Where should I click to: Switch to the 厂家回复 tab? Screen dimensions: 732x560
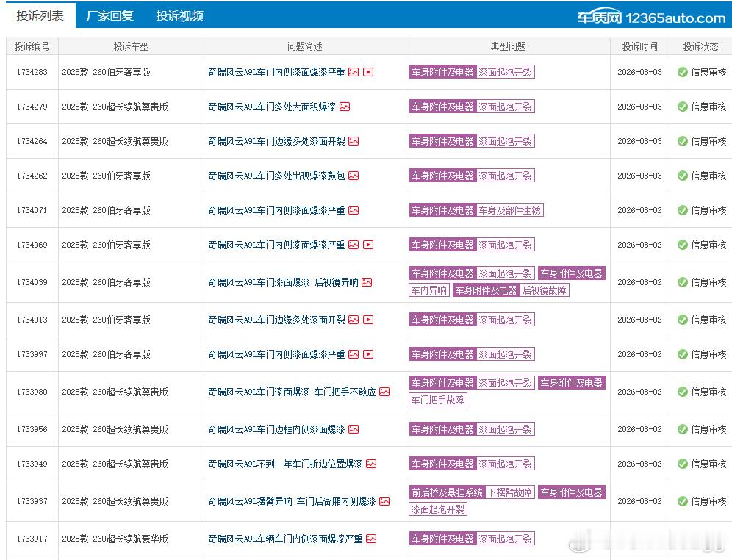pos(110,16)
